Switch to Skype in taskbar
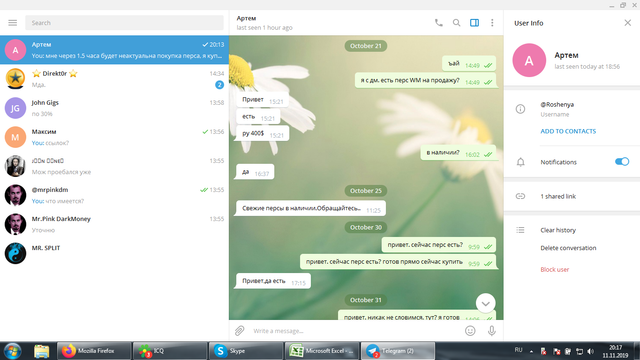The height and width of the screenshot is (360, 640). 246,351
